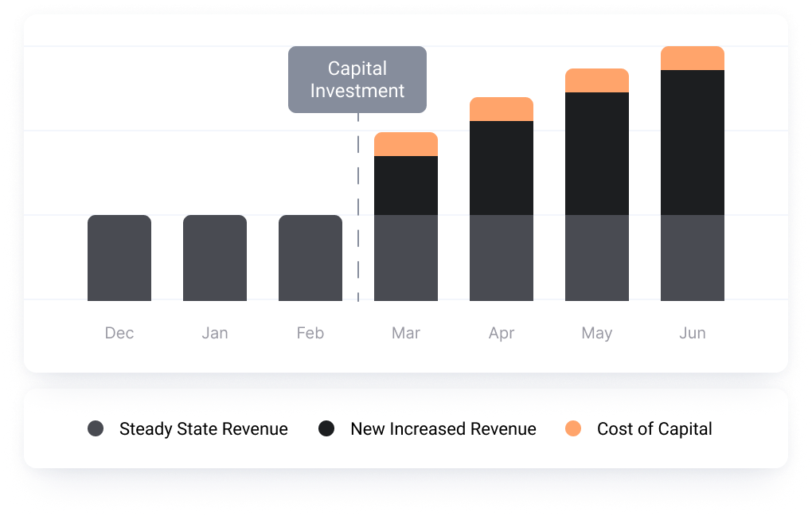Image resolution: width=812 pixels, height=516 pixels.
Task: Select the black segment of the March bar
Action: (406, 186)
